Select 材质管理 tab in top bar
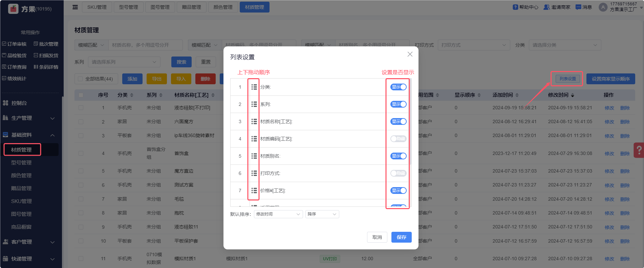 click(254, 7)
